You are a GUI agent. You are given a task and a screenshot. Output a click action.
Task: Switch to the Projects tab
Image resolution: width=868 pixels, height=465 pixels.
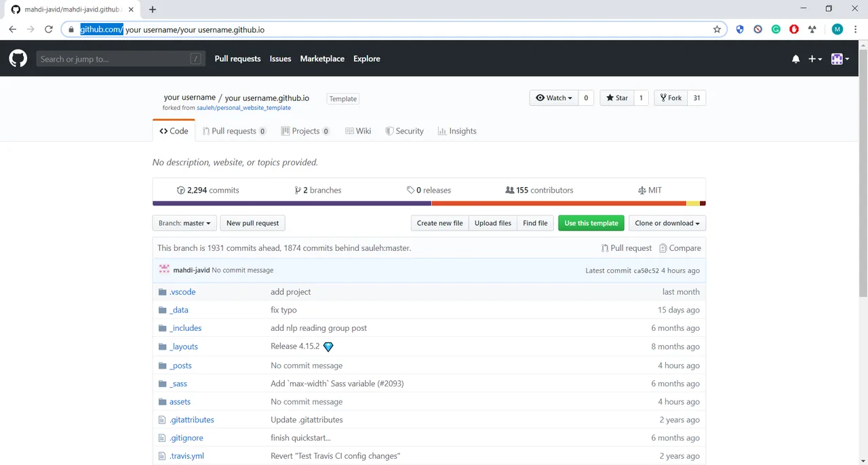tap(305, 131)
